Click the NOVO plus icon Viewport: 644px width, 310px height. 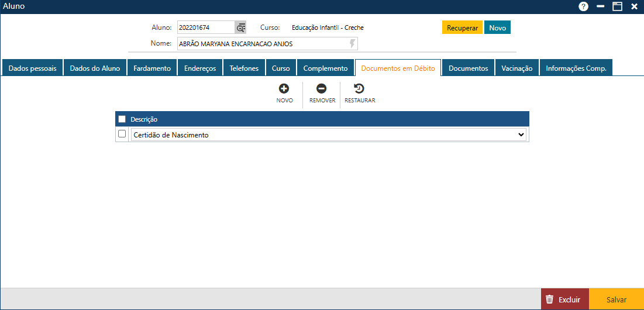(x=284, y=88)
